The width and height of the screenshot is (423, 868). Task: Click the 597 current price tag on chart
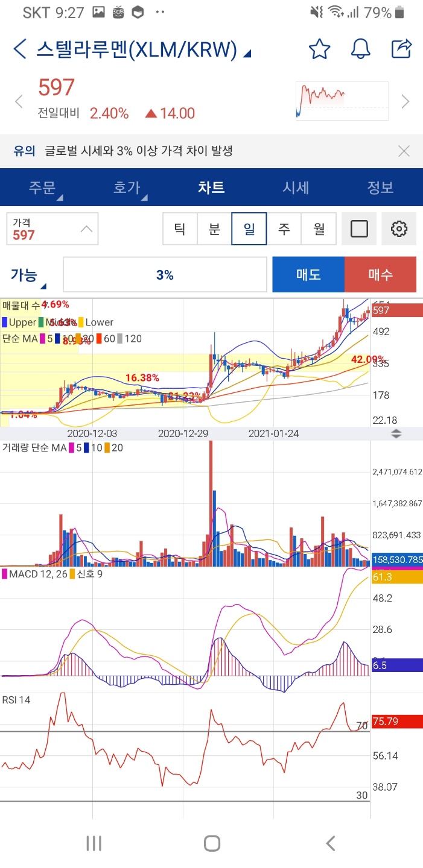[x=397, y=310]
